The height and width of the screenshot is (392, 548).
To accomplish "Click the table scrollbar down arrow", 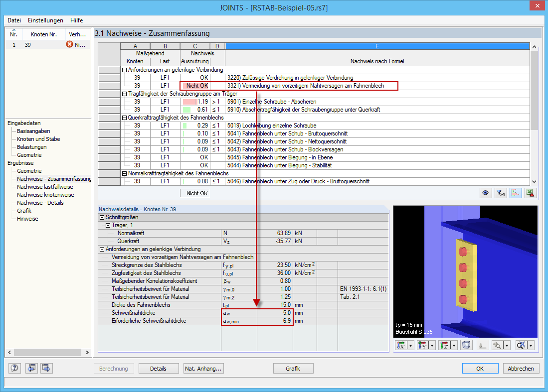I will pyautogui.click(x=534, y=181).
